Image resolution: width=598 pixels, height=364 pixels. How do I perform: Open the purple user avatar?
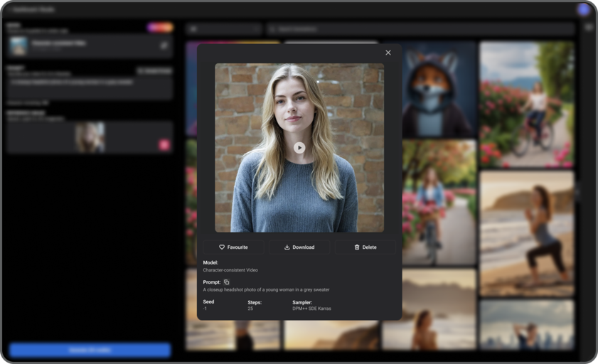coord(583,9)
